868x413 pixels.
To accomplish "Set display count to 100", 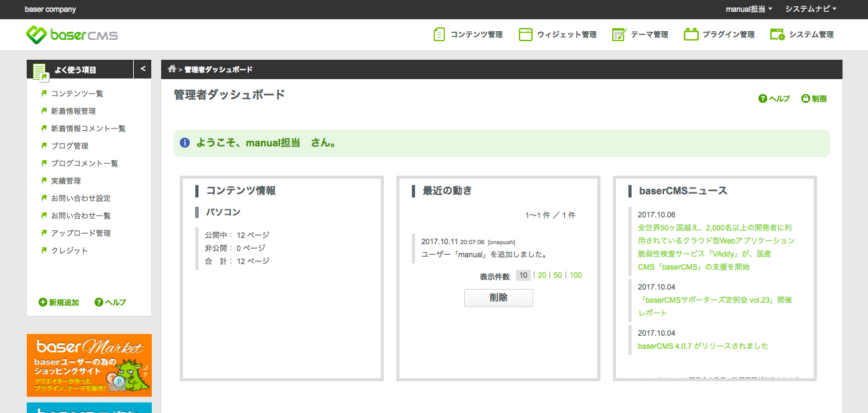I will coord(576,275).
